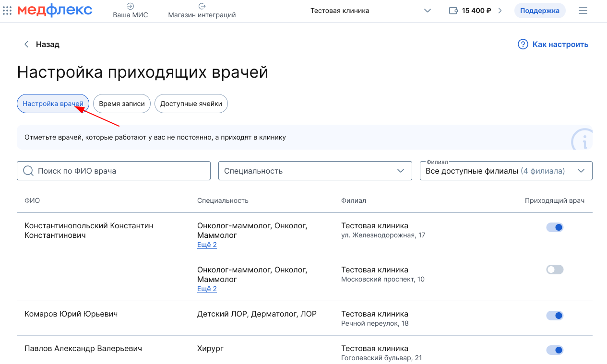Open balance 15 400 ₽ details
This screenshot has width=607, height=364.
coord(476,11)
